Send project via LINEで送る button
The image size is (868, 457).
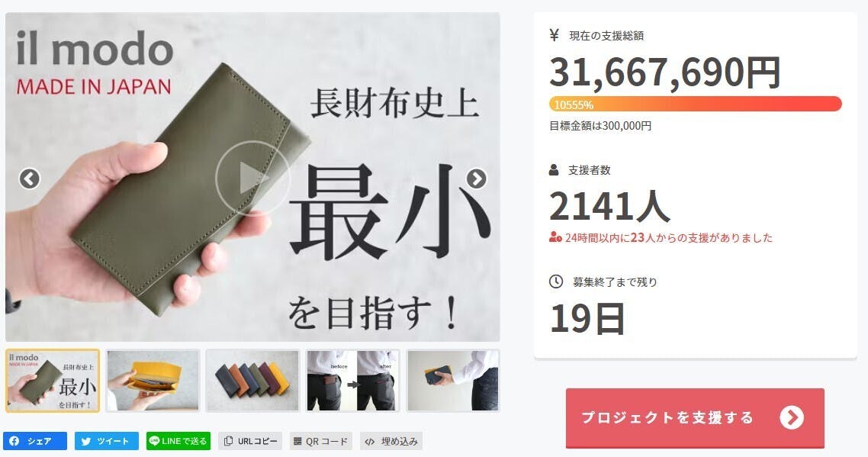click(178, 441)
